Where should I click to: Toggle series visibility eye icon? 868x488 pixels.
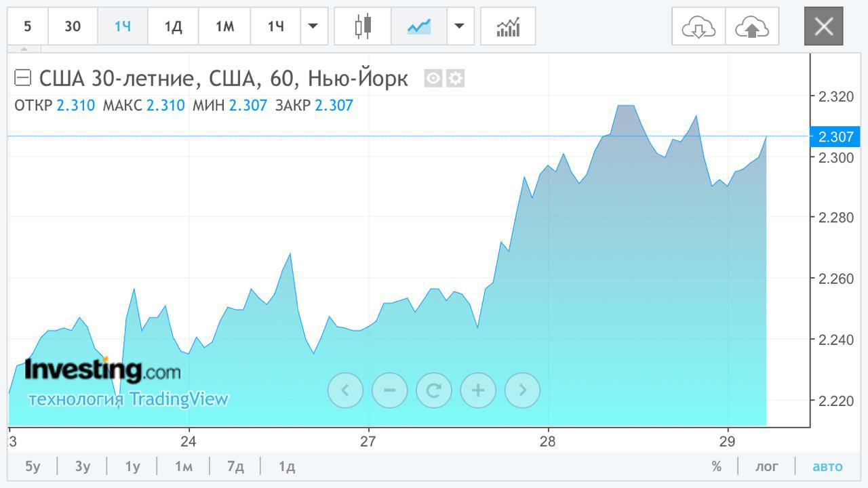pos(433,79)
